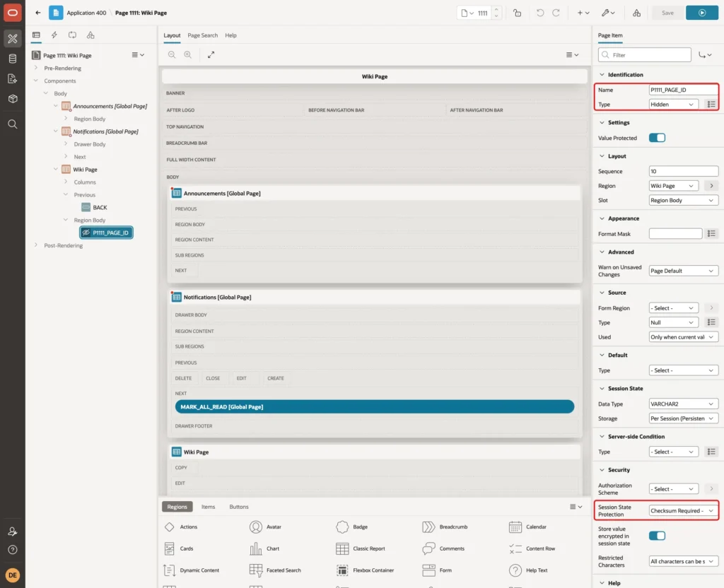Click the expand layout fullscreen icon

pyautogui.click(x=211, y=54)
